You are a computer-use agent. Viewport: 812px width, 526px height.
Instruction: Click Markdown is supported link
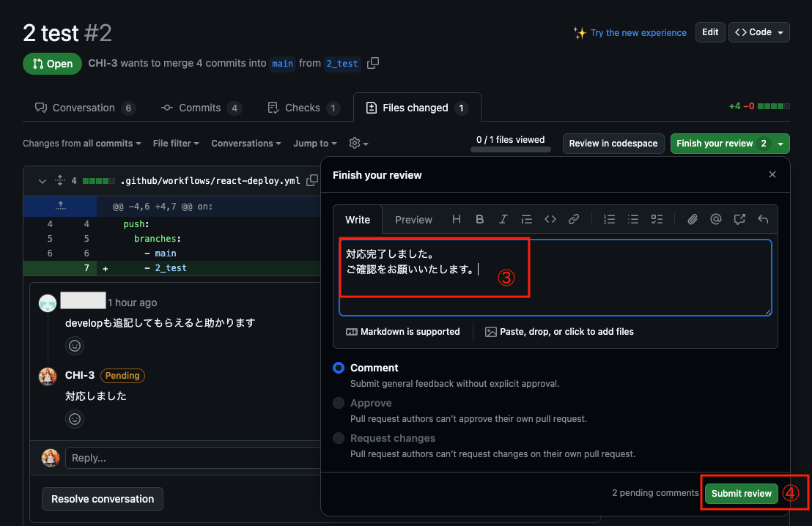403,331
